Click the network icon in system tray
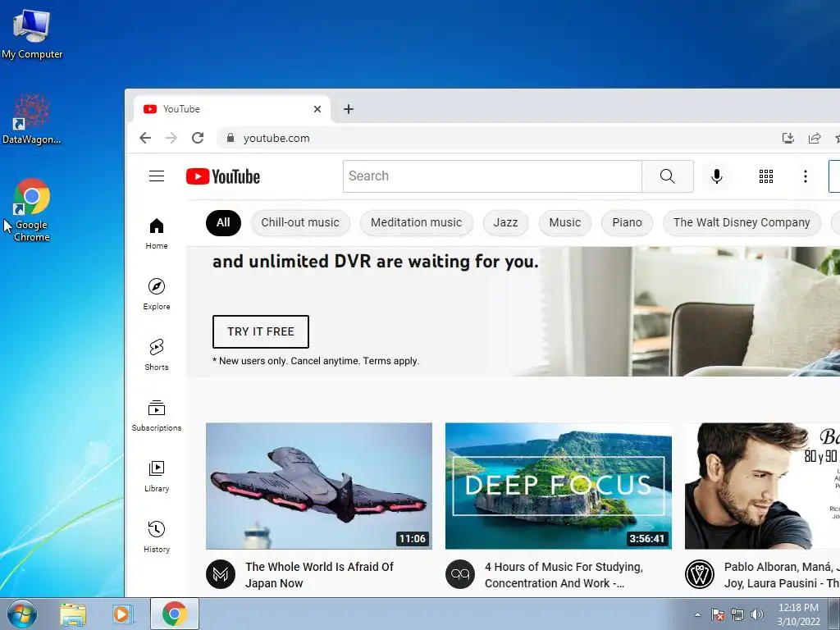Image resolution: width=840 pixels, height=630 pixels. (737, 614)
